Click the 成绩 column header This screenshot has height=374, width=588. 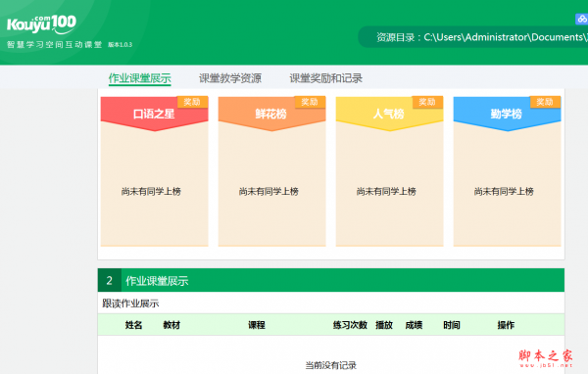(414, 325)
